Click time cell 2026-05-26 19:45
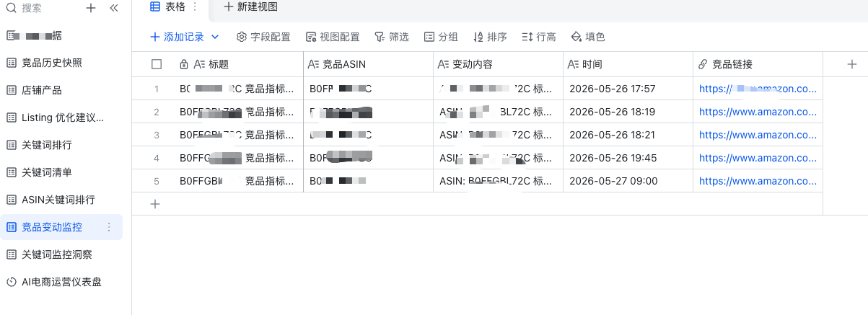This screenshot has height=315, width=868. 628,158
